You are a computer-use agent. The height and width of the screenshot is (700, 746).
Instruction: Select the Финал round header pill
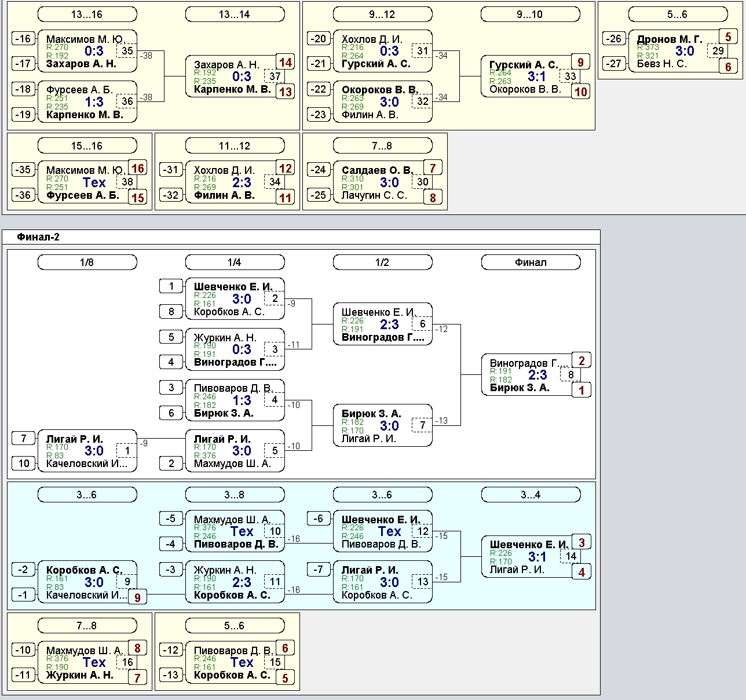click(531, 262)
